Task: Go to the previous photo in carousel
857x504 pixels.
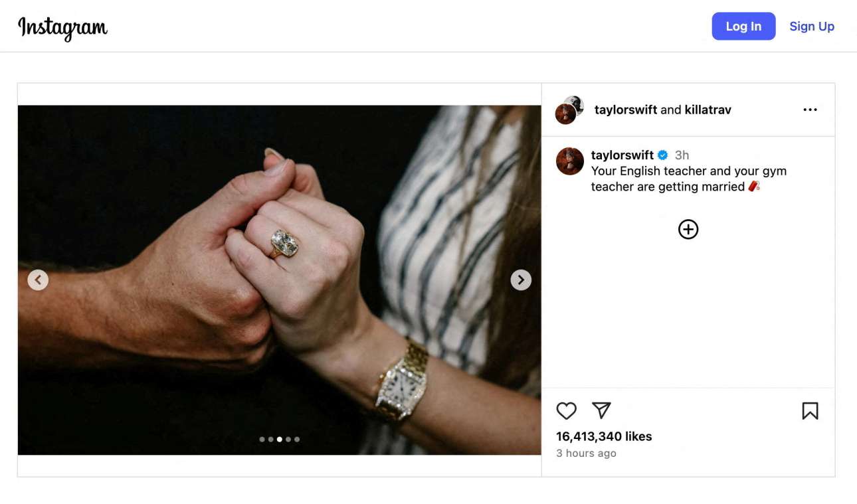Action: pyautogui.click(x=38, y=280)
